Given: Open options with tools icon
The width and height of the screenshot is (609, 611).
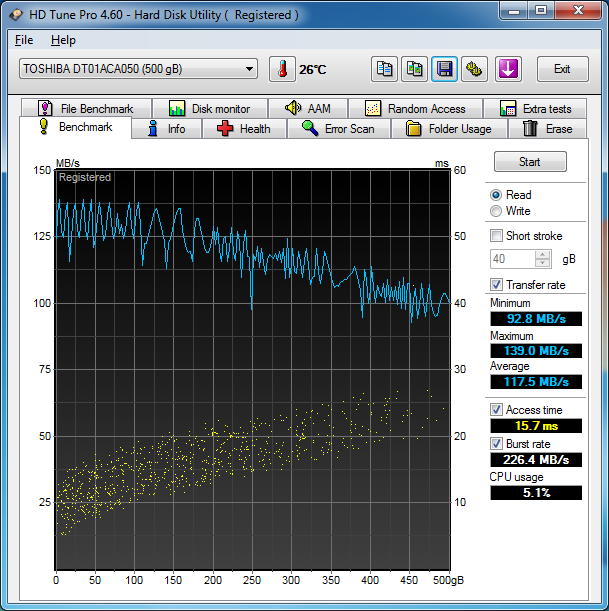Looking at the screenshot, I should 474,69.
